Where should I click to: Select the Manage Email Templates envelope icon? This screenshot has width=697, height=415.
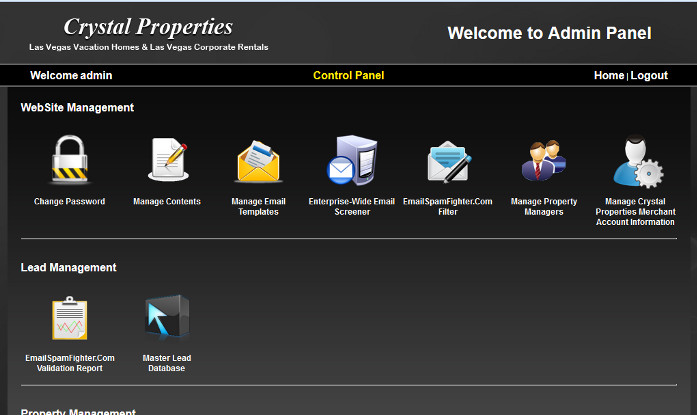(x=258, y=162)
